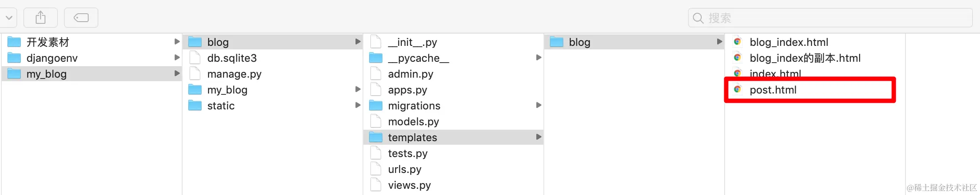Image resolution: width=980 pixels, height=195 pixels.
Task: Select blog_index.html file name
Action: tap(789, 42)
